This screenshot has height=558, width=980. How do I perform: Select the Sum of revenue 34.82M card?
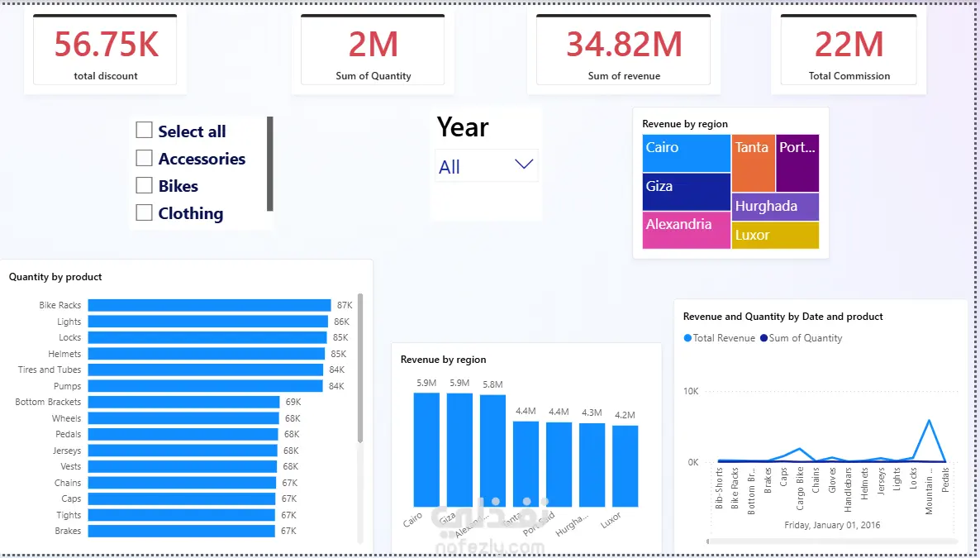(623, 50)
